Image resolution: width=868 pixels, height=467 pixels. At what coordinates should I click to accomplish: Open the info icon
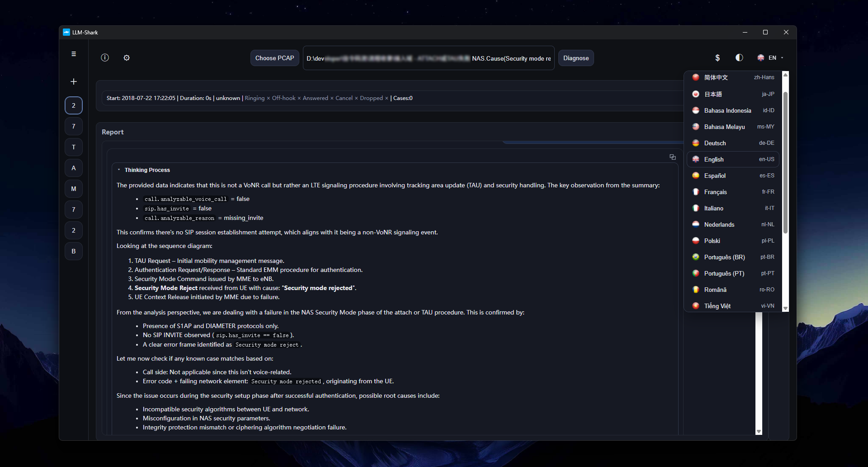pos(105,57)
